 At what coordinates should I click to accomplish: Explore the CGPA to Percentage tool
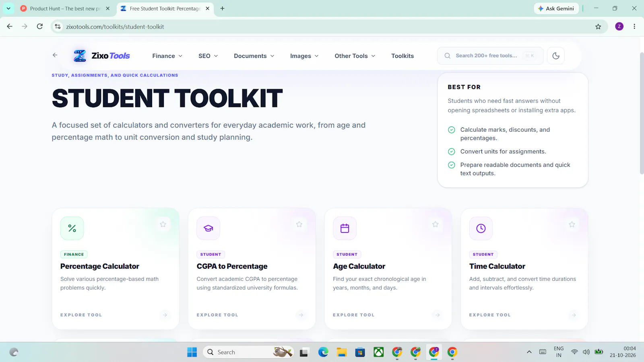[x=217, y=315]
